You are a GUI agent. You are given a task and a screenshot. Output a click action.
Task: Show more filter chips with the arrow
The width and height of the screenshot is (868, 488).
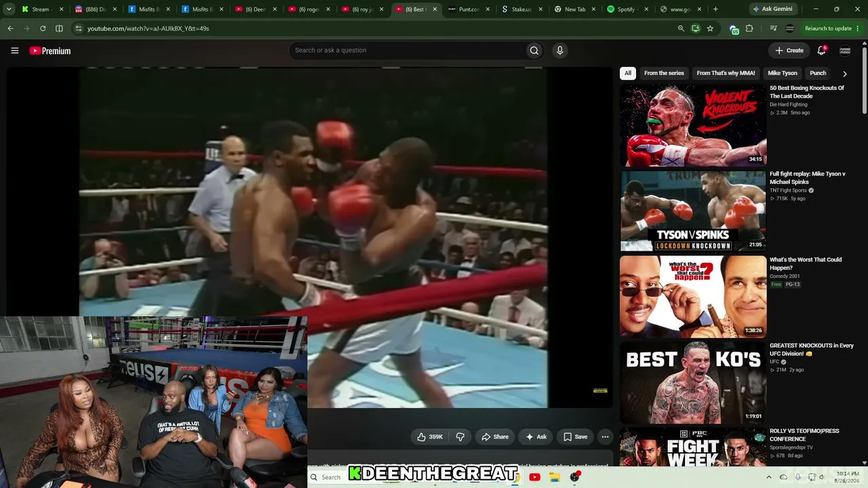pos(844,73)
